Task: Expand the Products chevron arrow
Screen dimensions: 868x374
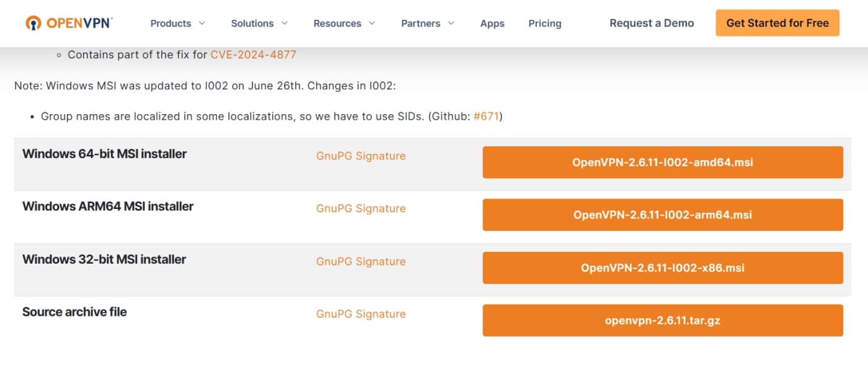Action: click(x=201, y=23)
